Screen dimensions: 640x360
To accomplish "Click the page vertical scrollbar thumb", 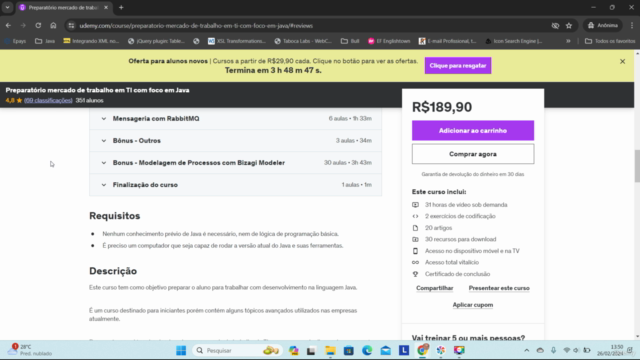I will (637, 166).
